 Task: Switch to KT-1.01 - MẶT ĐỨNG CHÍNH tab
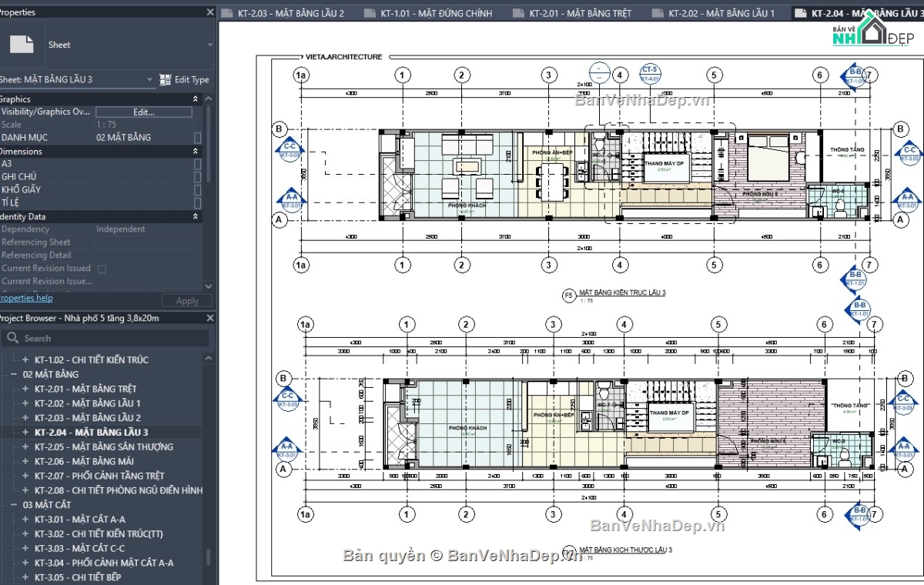pos(428,13)
